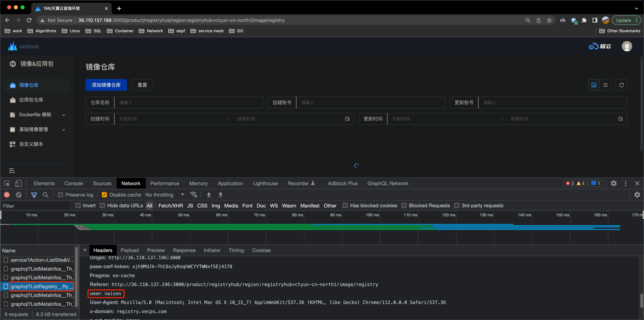Collapse the left sidebar menu

coord(12,171)
